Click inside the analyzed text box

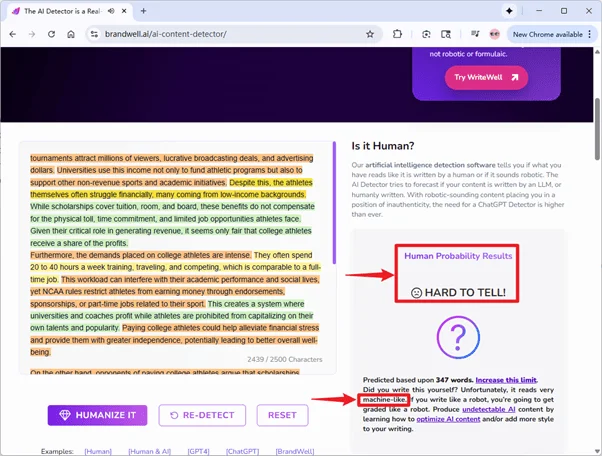pyautogui.click(x=177, y=257)
